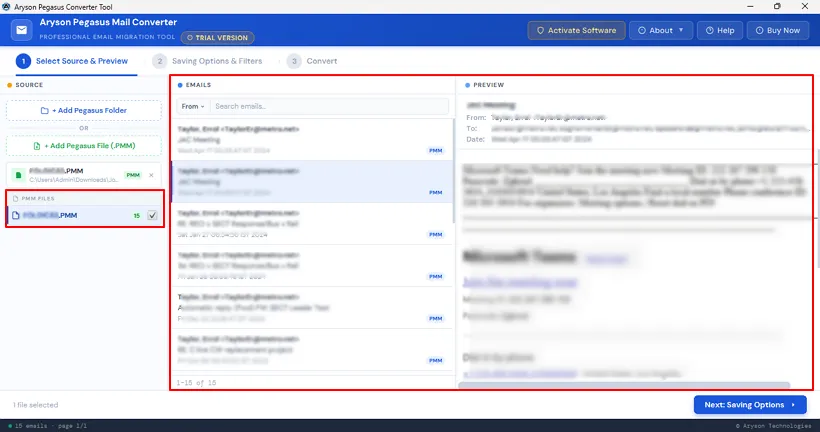Click the green file icon of loaded PMM
The width and height of the screenshot is (820, 432).
pos(18,175)
